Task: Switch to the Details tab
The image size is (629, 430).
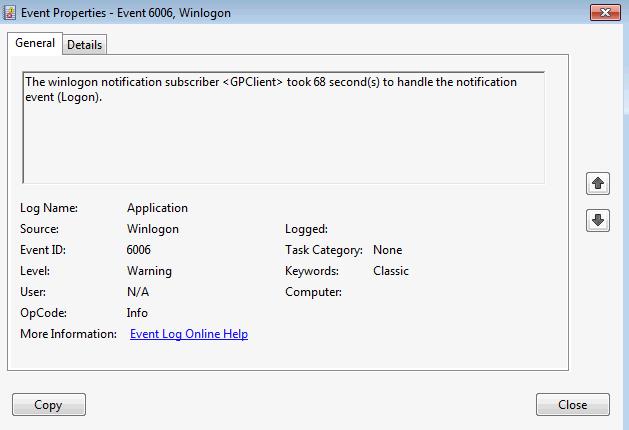Action: [85, 45]
